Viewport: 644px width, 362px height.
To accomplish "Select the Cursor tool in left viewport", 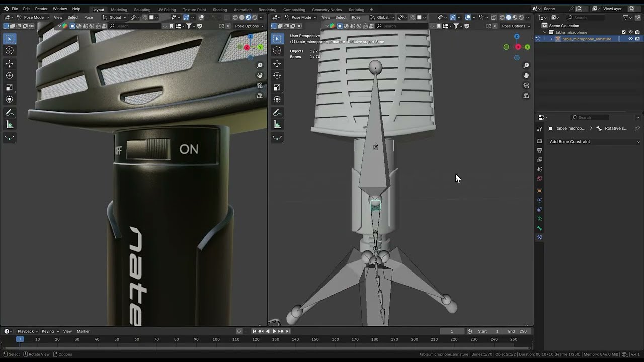I will tap(10, 50).
